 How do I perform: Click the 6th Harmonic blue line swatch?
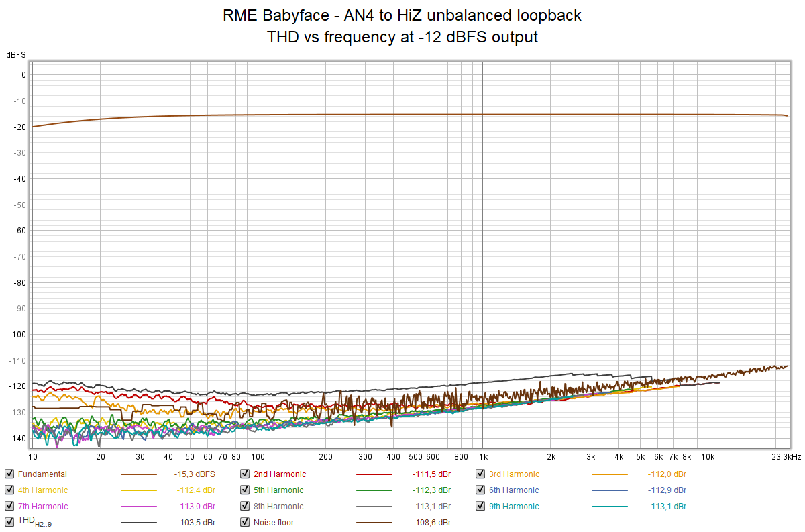[x=610, y=490]
